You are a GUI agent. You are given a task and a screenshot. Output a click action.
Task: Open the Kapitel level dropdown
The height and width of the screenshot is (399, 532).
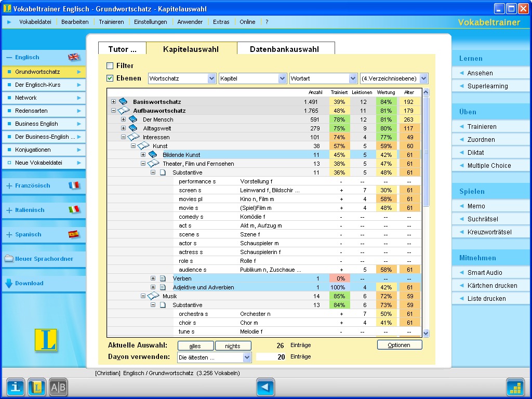[282, 78]
